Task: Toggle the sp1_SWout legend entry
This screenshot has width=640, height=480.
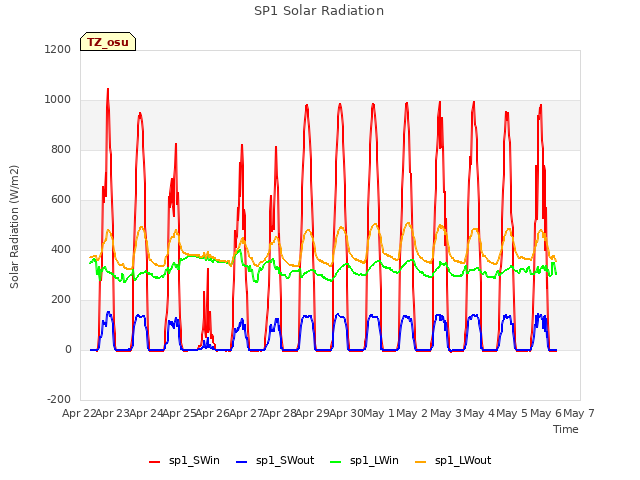Action: coord(276,461)
